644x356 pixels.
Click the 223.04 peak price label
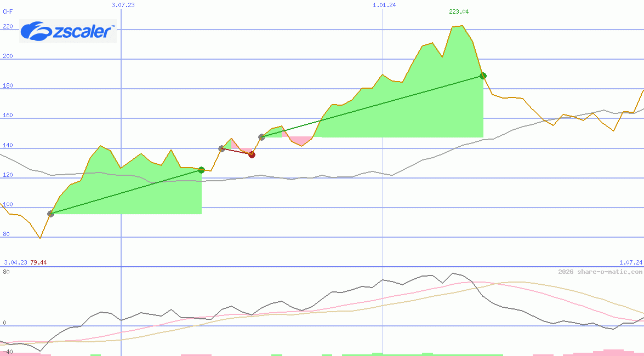458,11
